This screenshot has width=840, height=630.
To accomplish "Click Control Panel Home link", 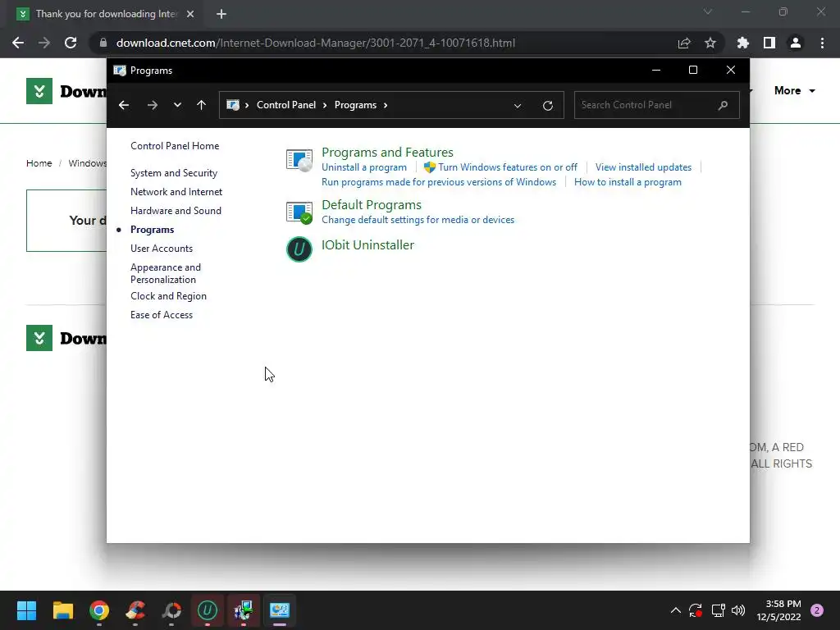I will [175, 146].
